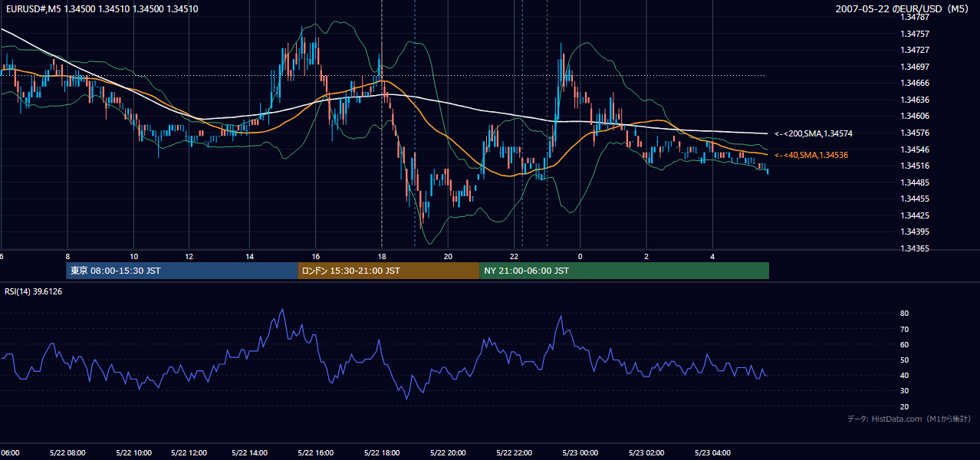The height and width of the screenshot is (460, 980).
Task: Click the 5/22 14:00 time axis label
Action: coord(249,453)
